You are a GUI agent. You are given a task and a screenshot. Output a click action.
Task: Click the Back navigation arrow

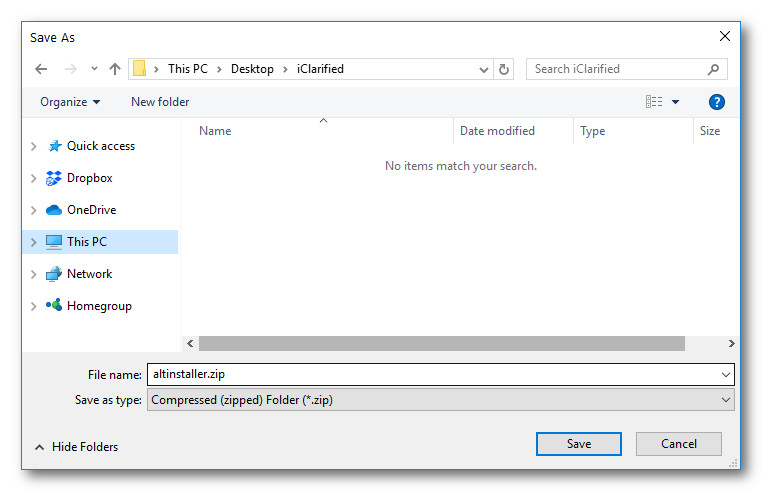click(x=41, y=69)
